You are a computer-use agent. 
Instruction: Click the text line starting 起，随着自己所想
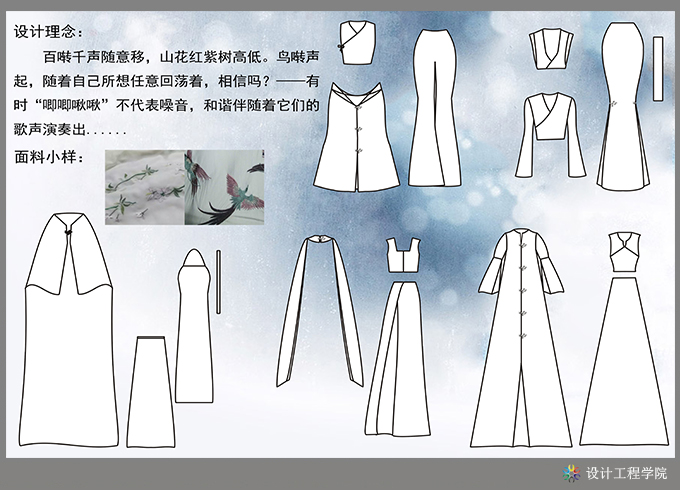click(167, 81)
